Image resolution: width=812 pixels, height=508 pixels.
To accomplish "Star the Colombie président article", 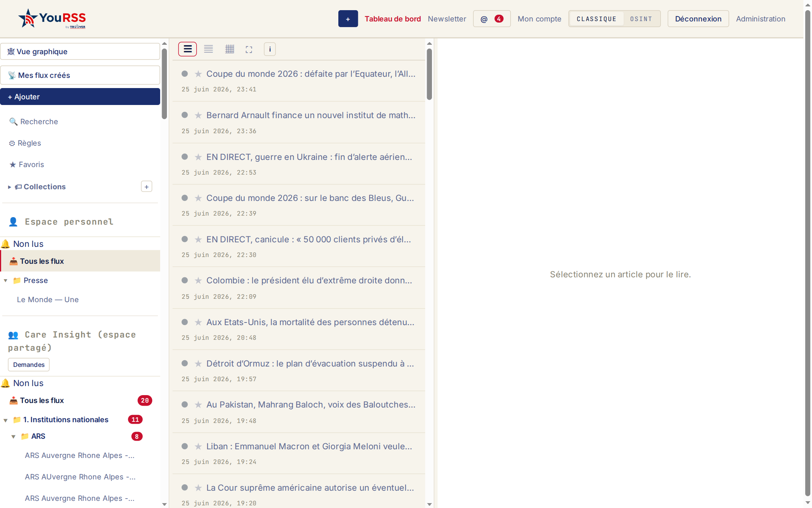I will click(198, 280).
